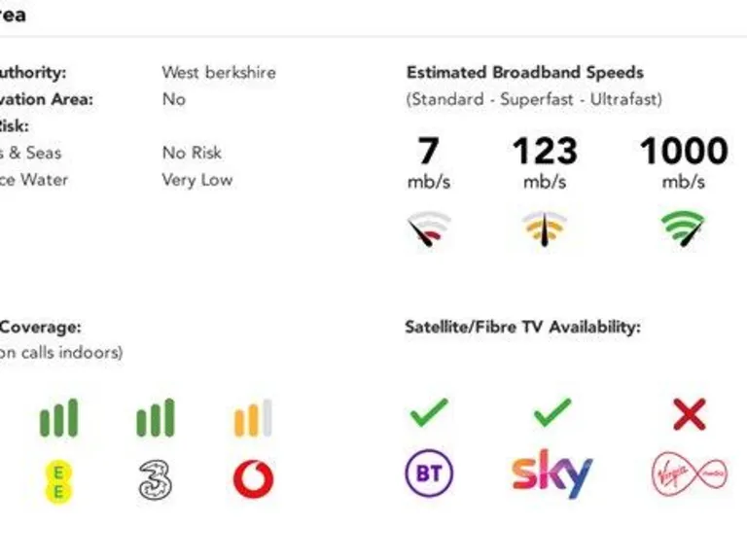Click the red cross above Virgin Media
This screenshot has height=560, width=747.
689,415
